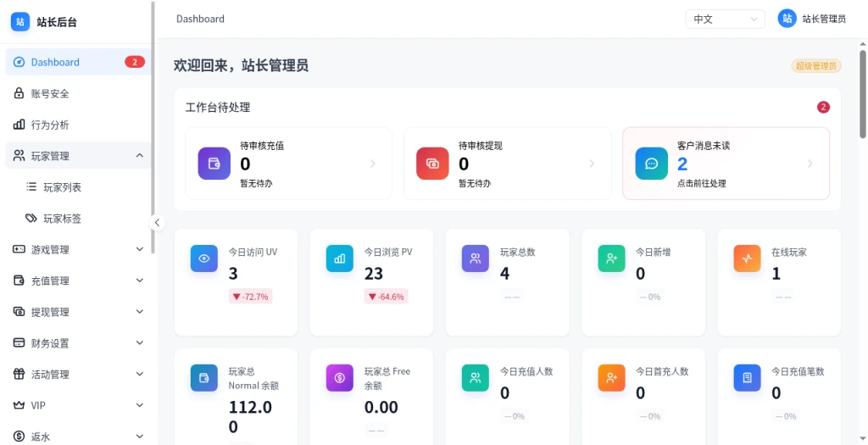Expand the 充值管理 menu chevron
This screenshot has height=445, width=868.
140,281
